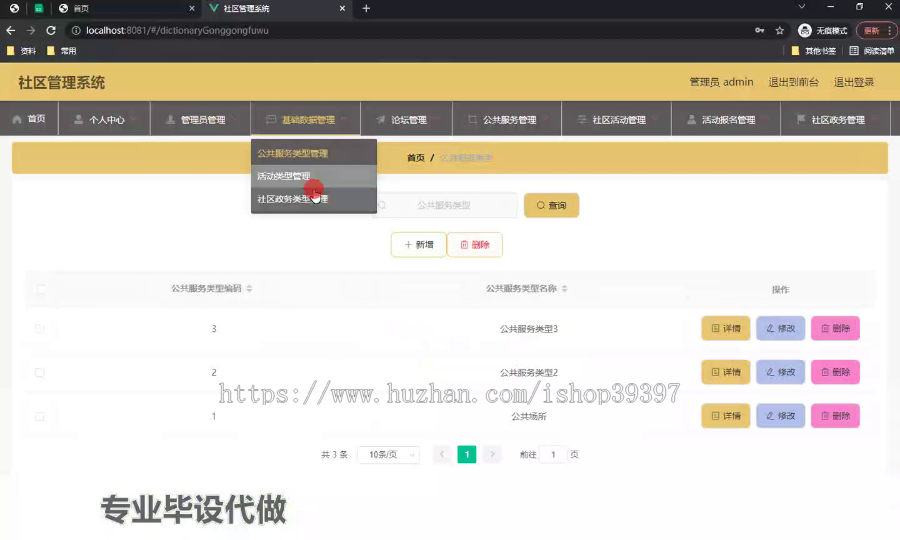
Task: Open a new browser tab
Action: coord(366,9)
